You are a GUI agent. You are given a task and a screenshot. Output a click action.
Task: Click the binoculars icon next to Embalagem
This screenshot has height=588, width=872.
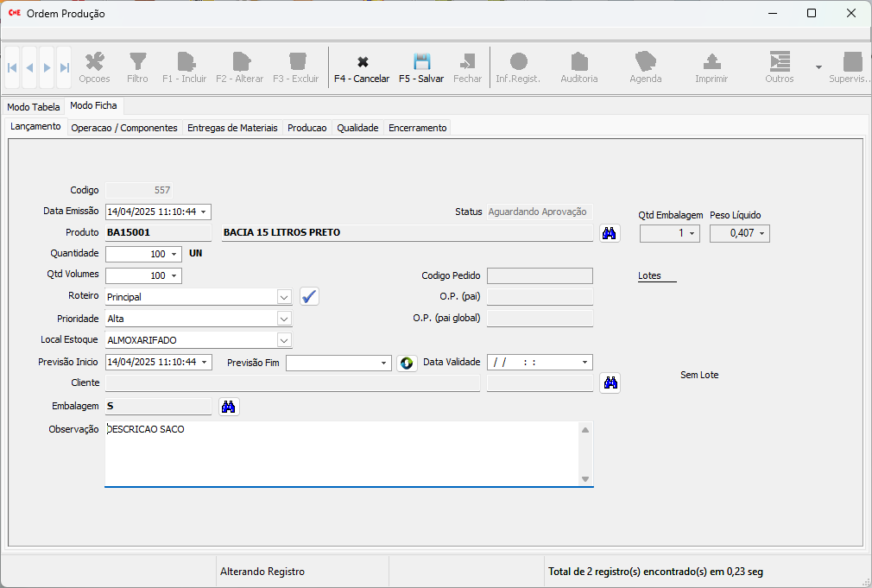coord(228,407)
